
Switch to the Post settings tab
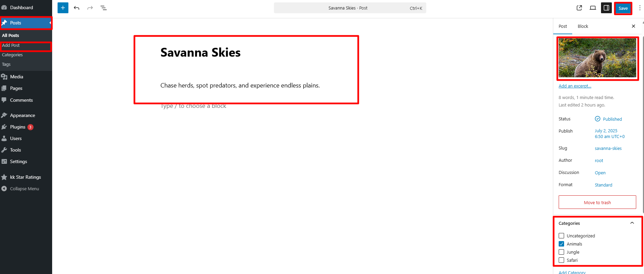click(x=563, y=26)
